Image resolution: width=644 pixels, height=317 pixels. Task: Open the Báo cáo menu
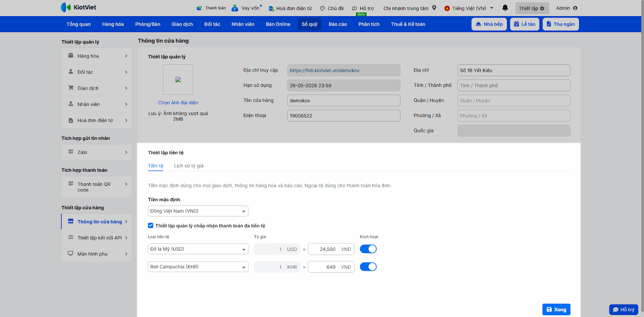point(337,24)
